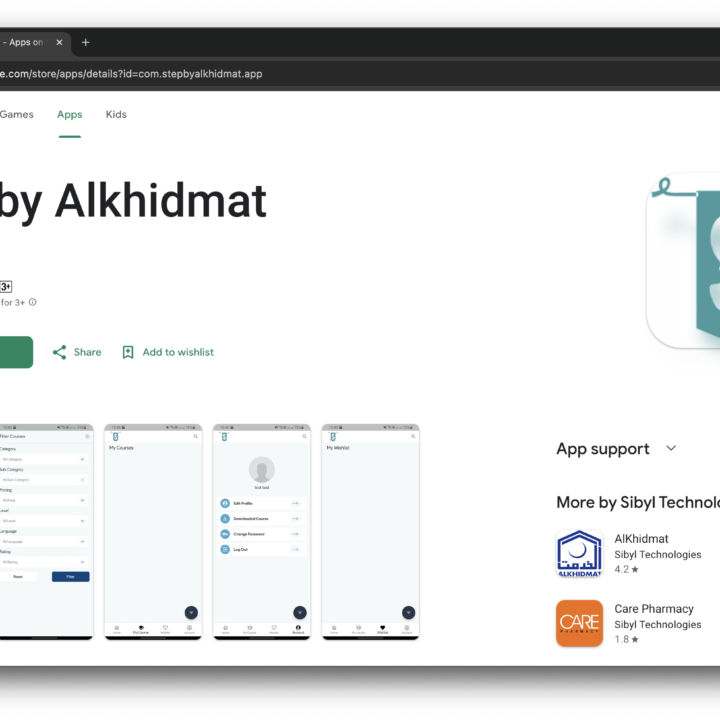Select the Apps tab
The height and width of the screenshot is (720, 720).
(x=69, y=114)
